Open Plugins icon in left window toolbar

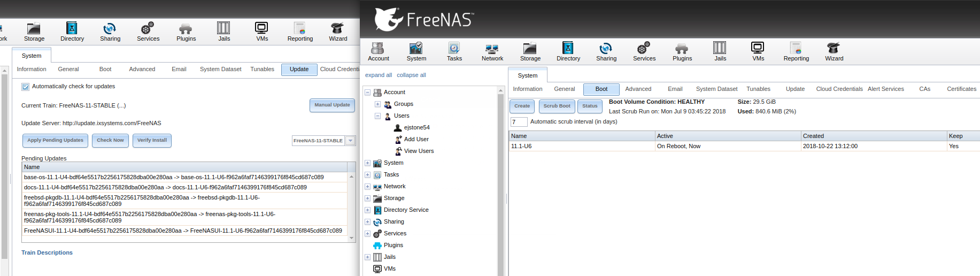(186, 32)
